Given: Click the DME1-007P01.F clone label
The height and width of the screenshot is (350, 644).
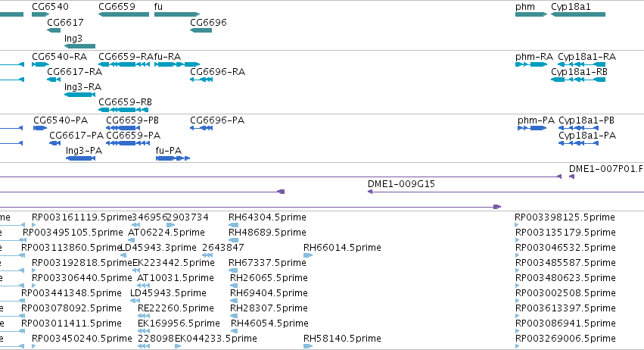Looking at the screenshot, I should tap(606, 169).
